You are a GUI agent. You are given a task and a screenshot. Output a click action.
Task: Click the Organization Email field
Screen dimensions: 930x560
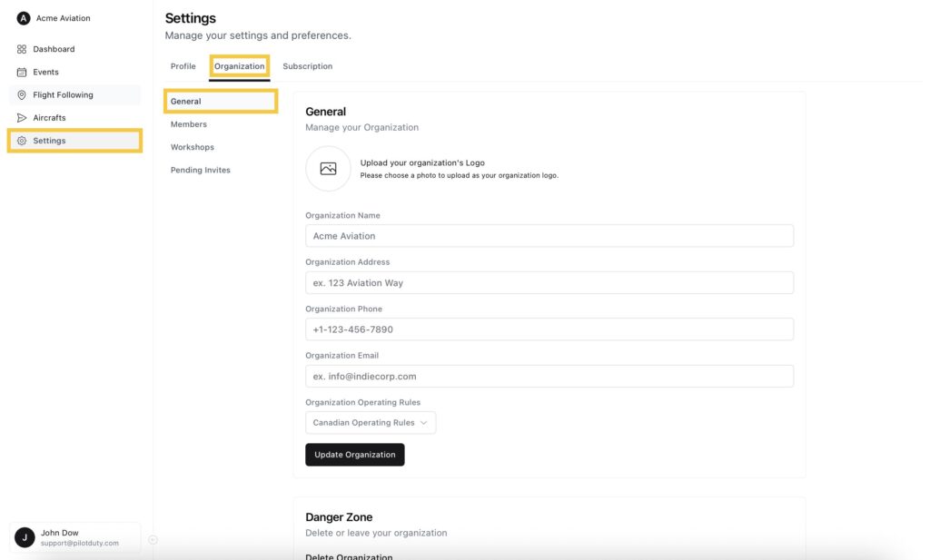tap(551, 376)
